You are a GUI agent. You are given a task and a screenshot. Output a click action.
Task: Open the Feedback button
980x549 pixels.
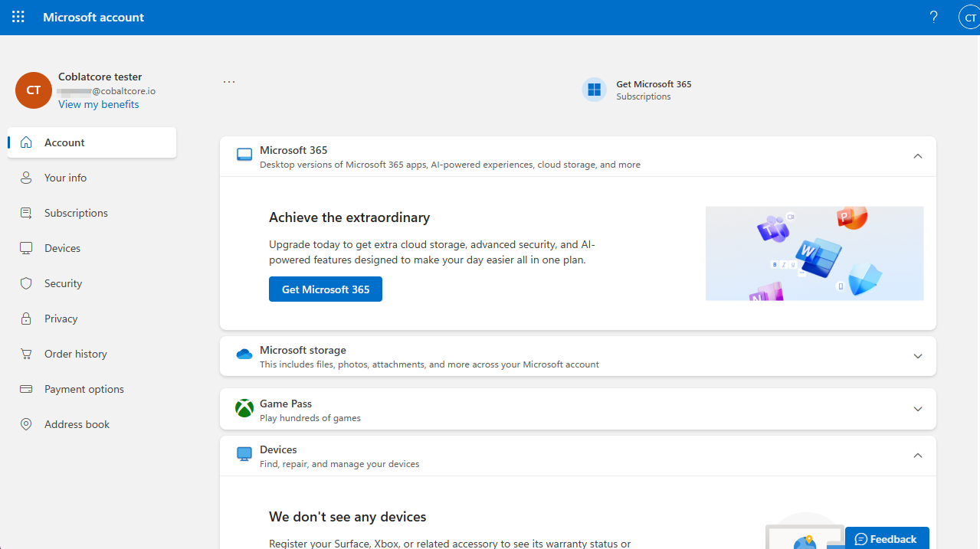pyautogui.click(x=887, y=539)
